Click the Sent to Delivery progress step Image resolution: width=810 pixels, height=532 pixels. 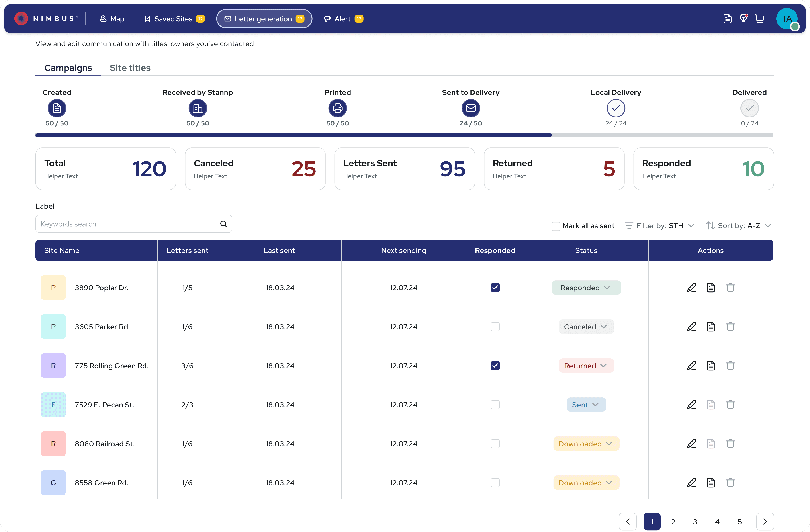click(470, 108)
